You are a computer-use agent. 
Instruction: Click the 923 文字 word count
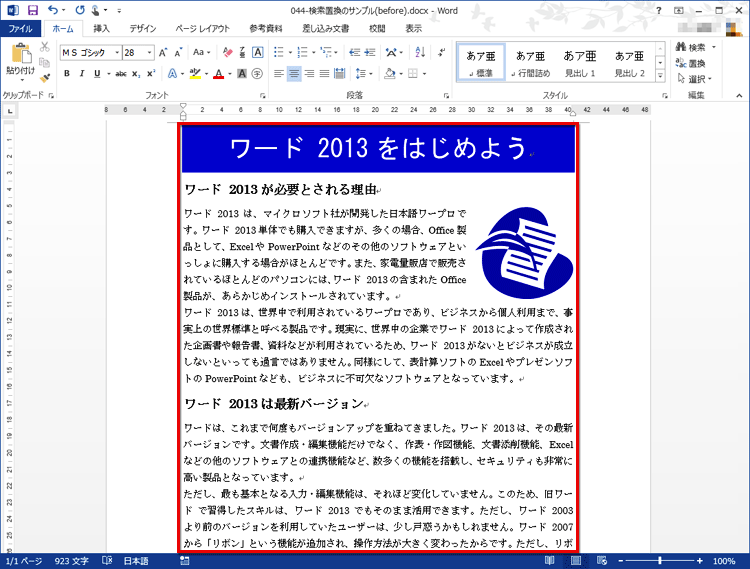(x=71, y=561)
